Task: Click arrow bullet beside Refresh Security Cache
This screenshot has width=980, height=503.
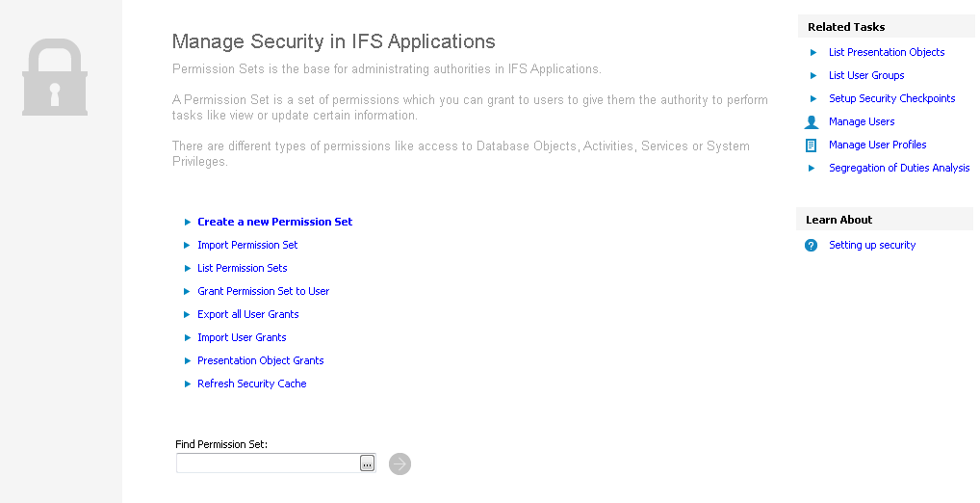Action: (x=188, y=384)
